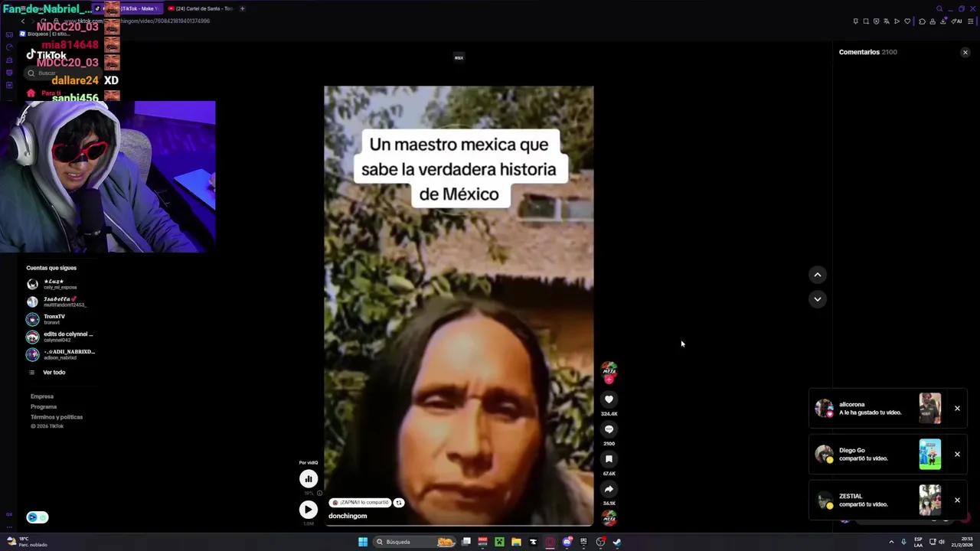
Task: Click the taskbar Búsqueda search box
Action: coord(414,542)
